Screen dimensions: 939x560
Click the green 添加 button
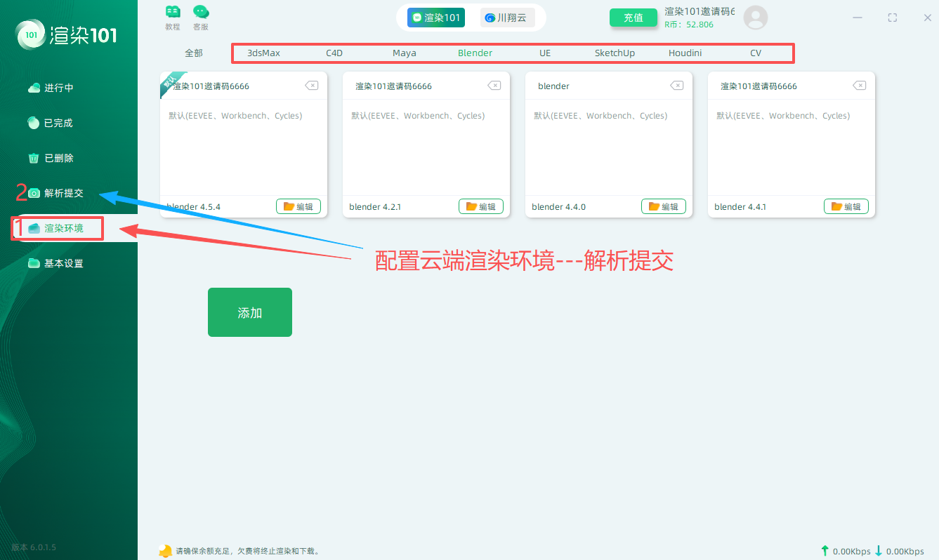(250, 312)
